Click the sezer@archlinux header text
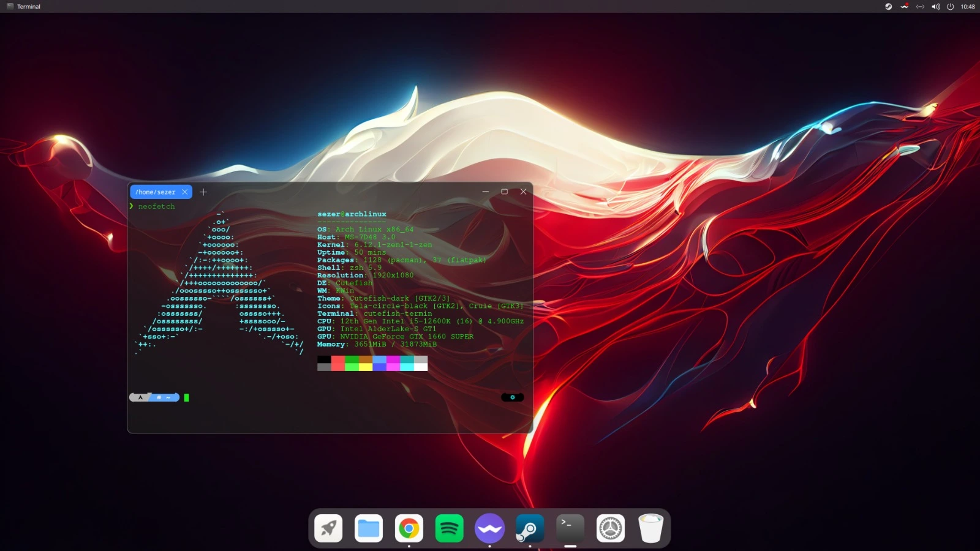 [x=352, y=214]
